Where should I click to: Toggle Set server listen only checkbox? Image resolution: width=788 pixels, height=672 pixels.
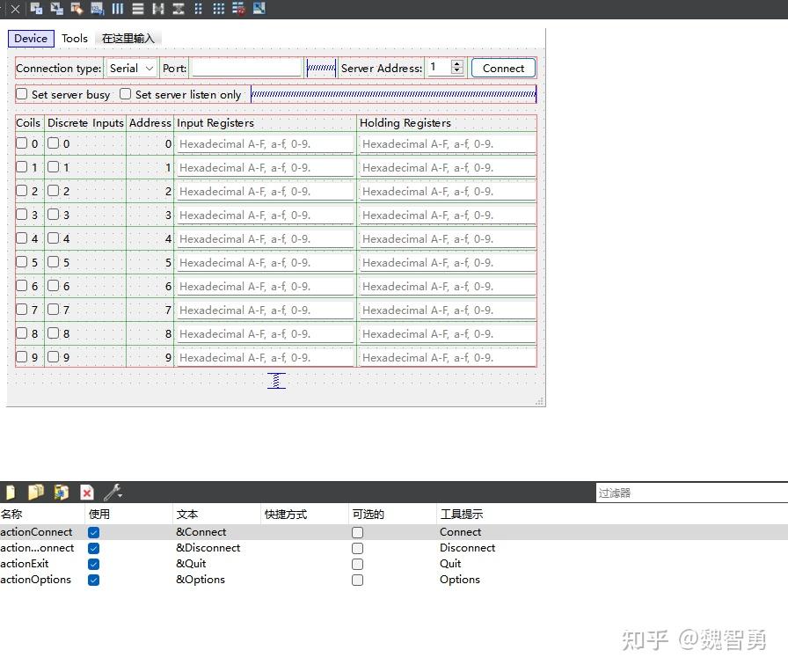(x=125, y=94)
